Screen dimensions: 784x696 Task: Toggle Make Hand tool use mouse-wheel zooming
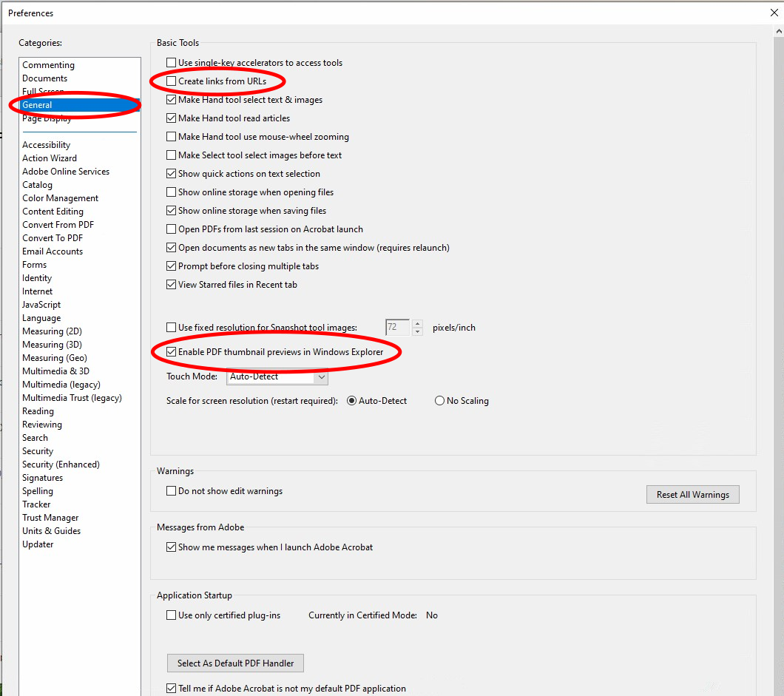coord(172,137)
